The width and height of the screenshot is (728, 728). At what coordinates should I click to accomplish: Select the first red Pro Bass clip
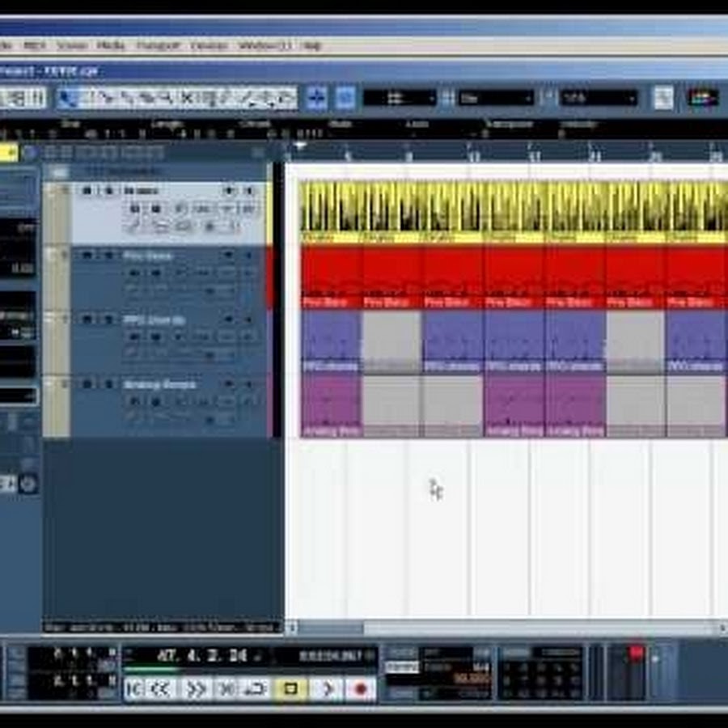[330, 275]
